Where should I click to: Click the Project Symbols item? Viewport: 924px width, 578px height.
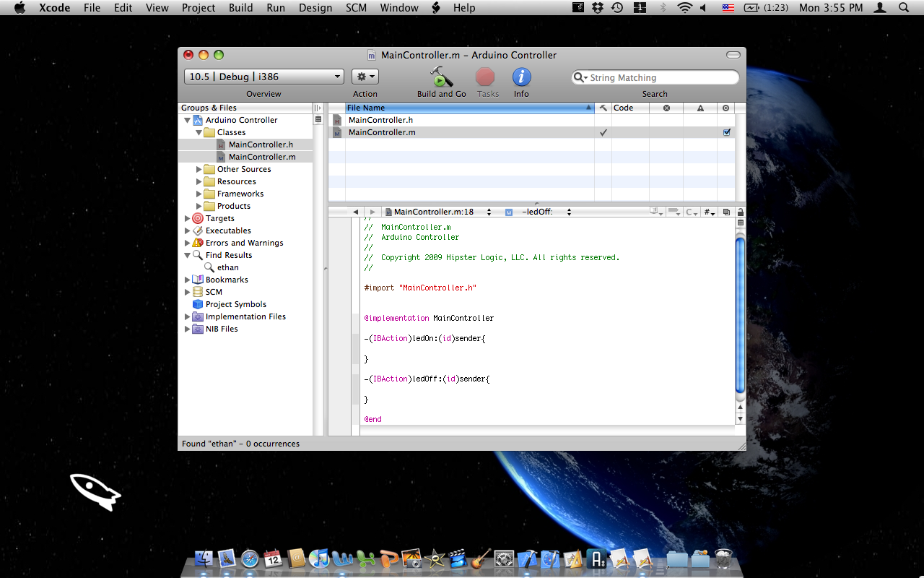(235, 304)
